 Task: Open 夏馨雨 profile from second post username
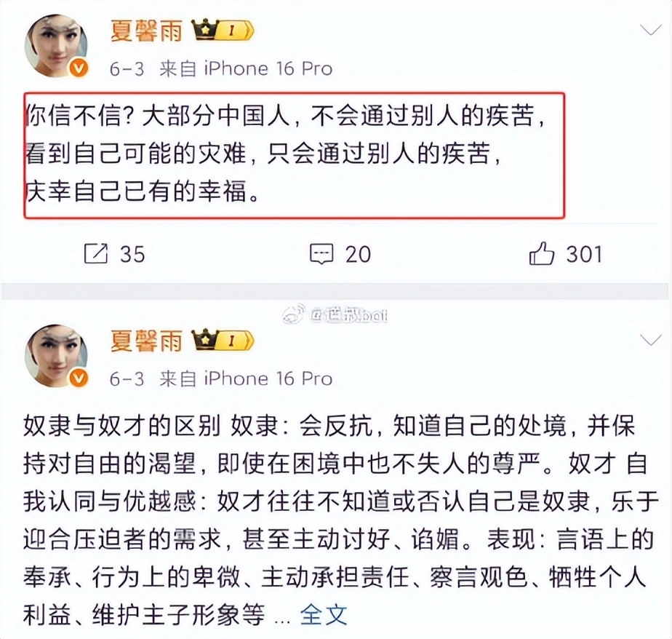point(147,341)
